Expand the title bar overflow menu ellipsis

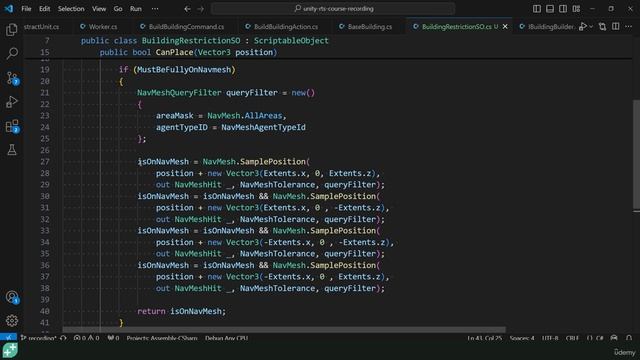155,9
